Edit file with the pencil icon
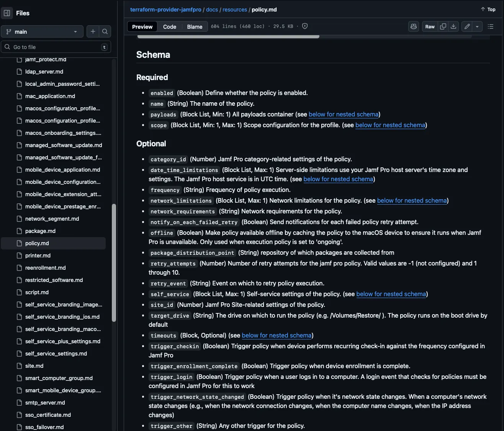The height and width of the screenshot is (431, 504). tap(467, 26)
